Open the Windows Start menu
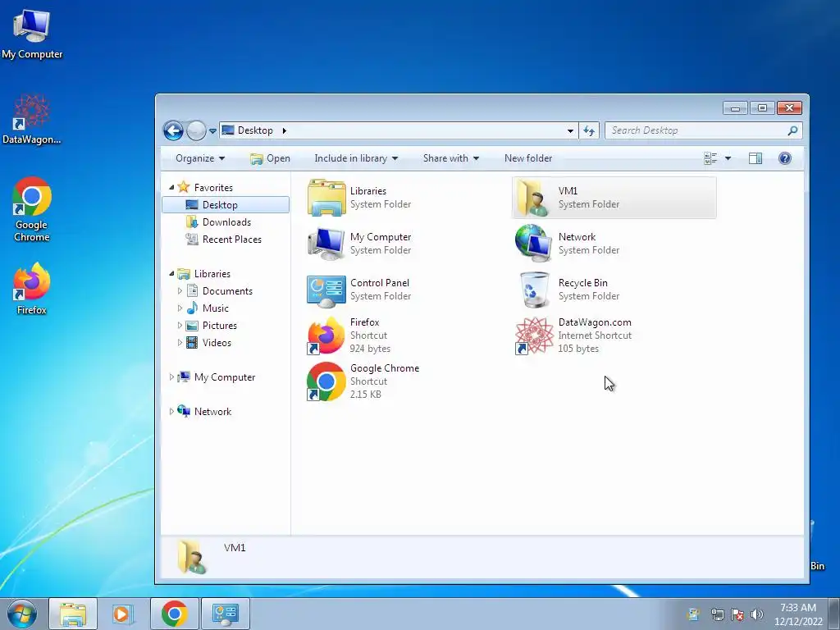This screenshot has height=630, width=840. tap(22, 614)
